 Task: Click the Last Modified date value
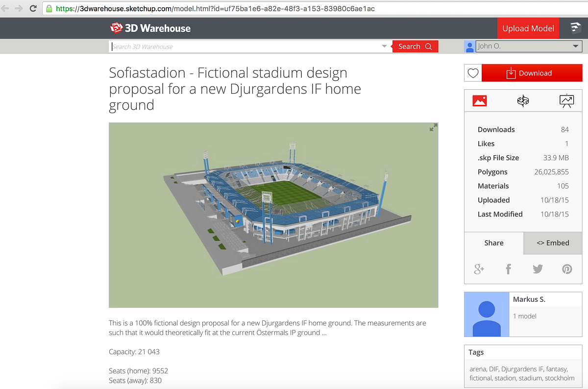click(x=555, y=214)
